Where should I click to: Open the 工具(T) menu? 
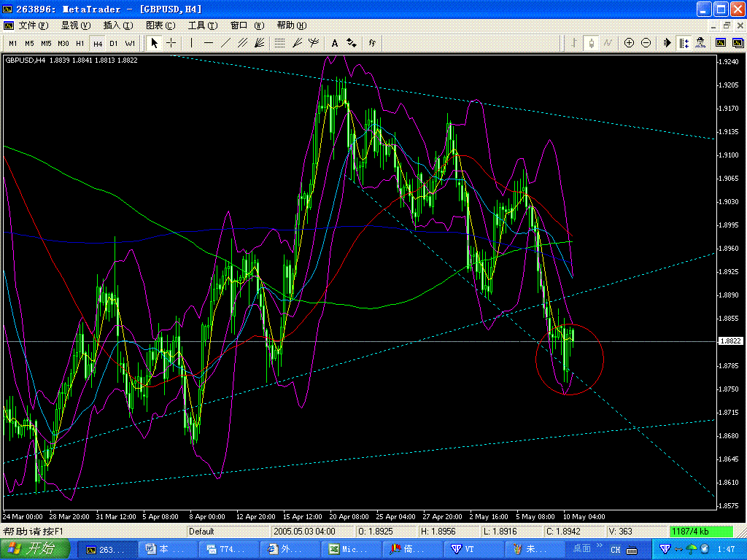[202, 26]
